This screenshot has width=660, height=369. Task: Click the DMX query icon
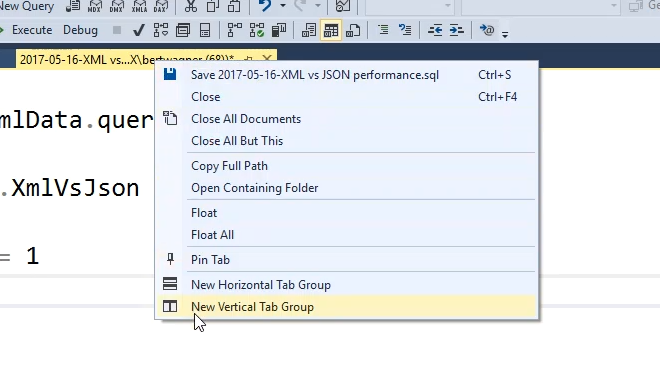pyautogui.click(x=117, y=6)
